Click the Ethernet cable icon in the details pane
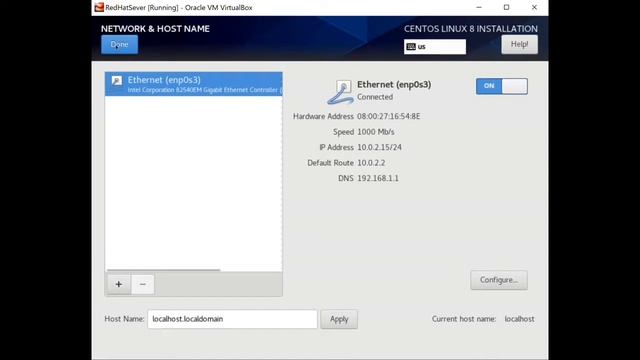640x360 pixels. coord(340,92)
